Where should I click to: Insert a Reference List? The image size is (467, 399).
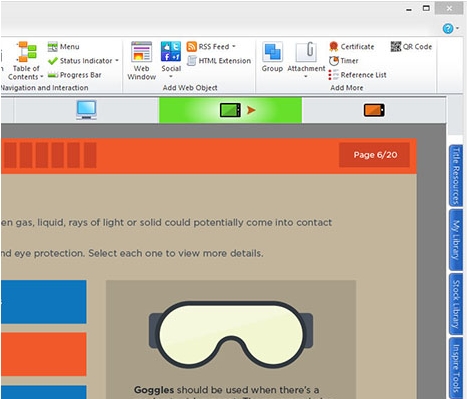click(358, 75)
